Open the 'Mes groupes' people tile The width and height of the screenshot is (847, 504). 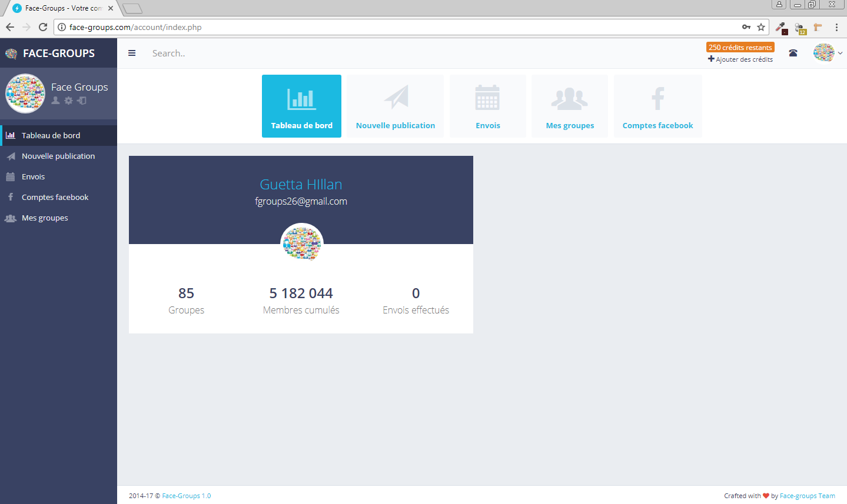[x=569, y=106]
